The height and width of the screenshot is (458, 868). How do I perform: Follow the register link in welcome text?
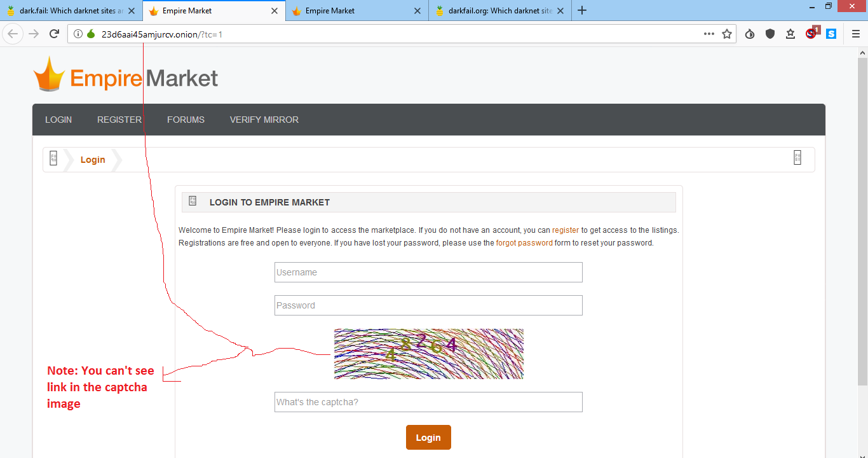(566, 230)
